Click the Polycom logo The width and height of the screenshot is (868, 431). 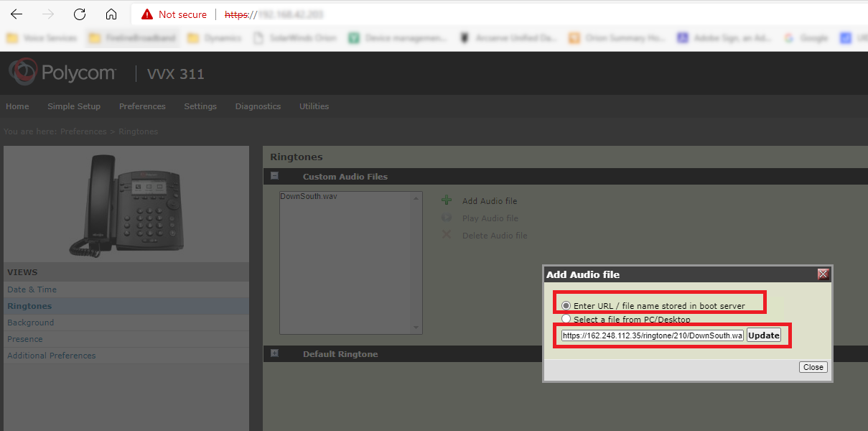[62, 73]
